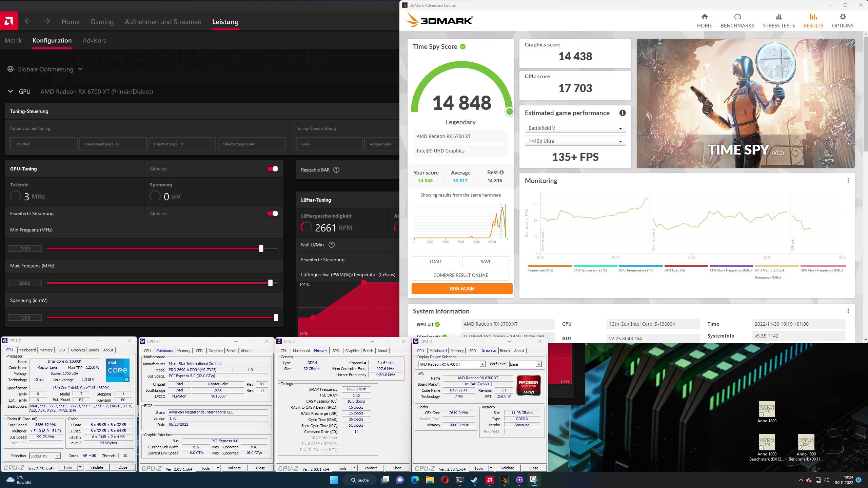Screen dimensions: 868x488
Task: Click the AMD Software back arrow
Action: [x=28, y=21]
